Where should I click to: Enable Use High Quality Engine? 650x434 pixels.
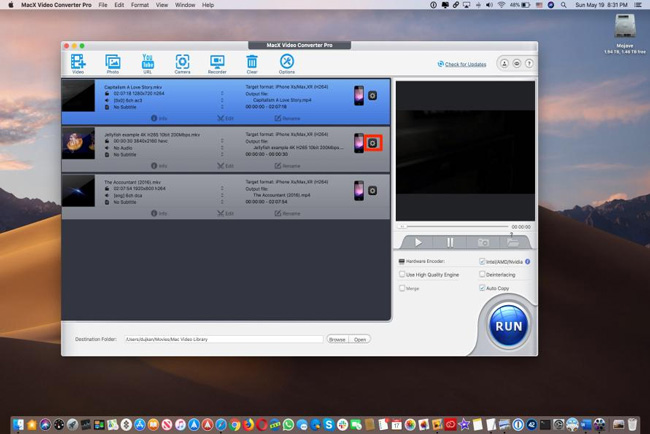[x=402, y=274]
